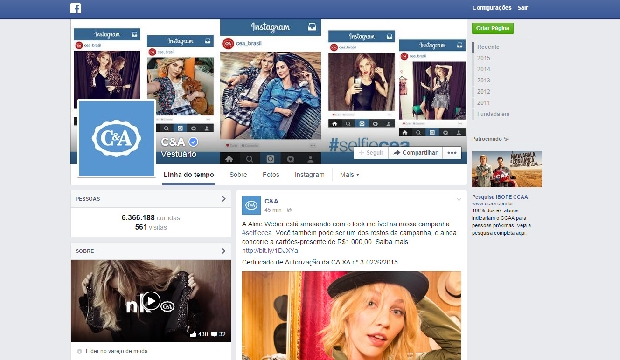
Task: Click the camera icon in center Instagram header
Action: [x=312, y=27]
